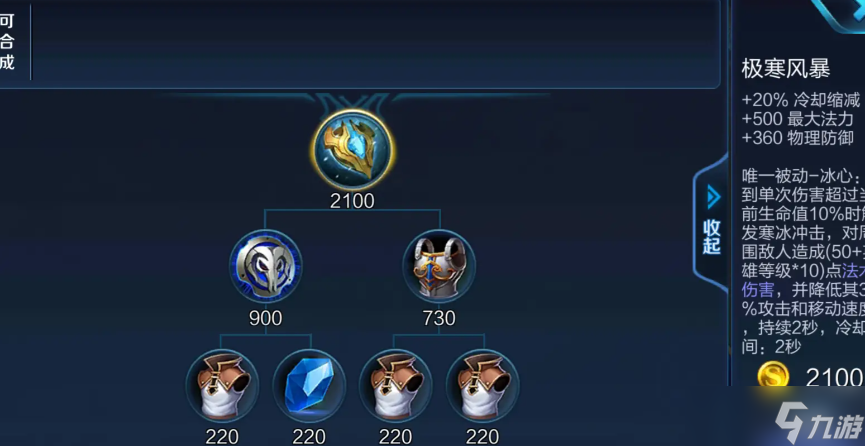Click the 900 price label under mask
865x446 pixels.
coord(265,318)
